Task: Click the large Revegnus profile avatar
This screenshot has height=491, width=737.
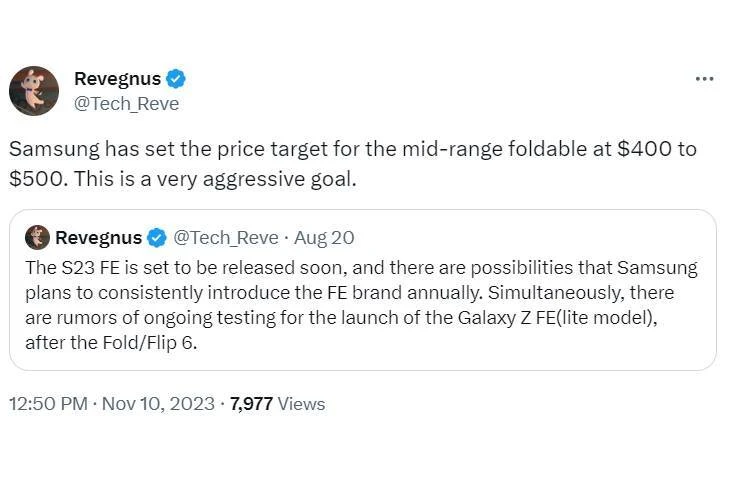Action: [x=34, y=91]
